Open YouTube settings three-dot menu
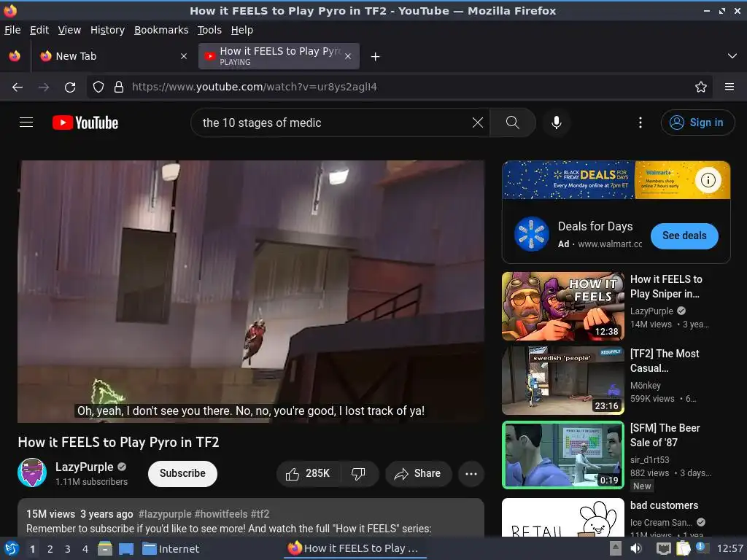Viewport: 747px width, 560px height. coord(640,122)
